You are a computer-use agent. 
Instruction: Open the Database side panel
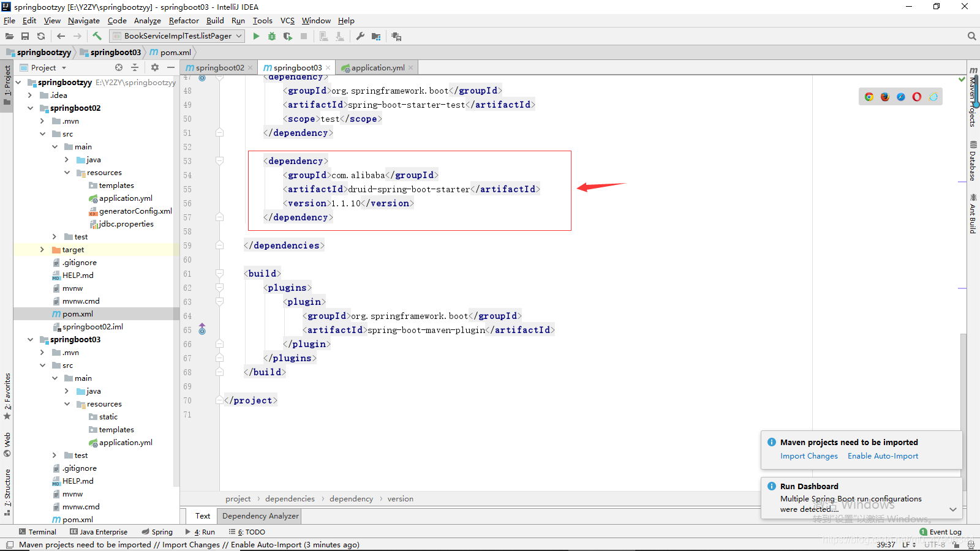973,161
